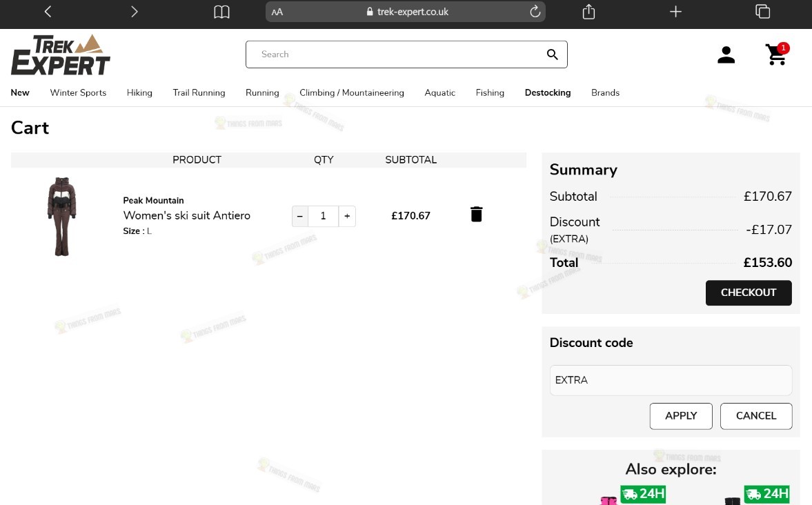The image size is (812, 505).
Task: Open Climbing / Mountaineering category
Action: 352,92
